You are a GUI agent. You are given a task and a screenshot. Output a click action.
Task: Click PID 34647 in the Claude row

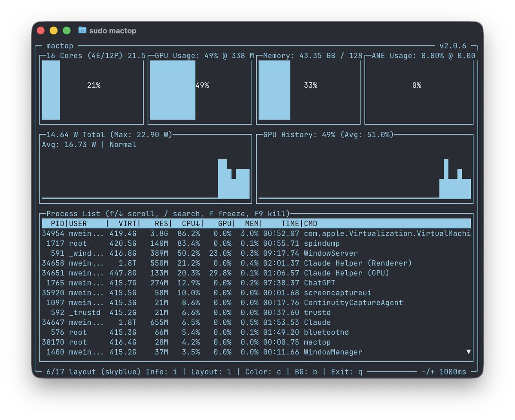[x=53, y=322]
